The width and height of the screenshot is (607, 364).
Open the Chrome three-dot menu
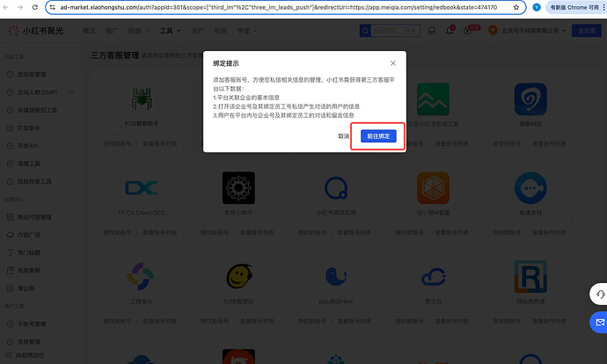click(x=603, y=7)
